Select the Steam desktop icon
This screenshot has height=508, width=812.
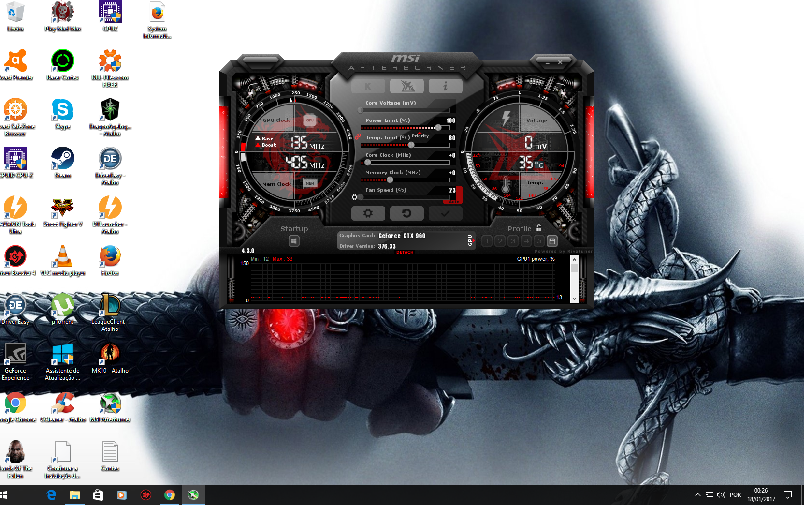point(63,163)
